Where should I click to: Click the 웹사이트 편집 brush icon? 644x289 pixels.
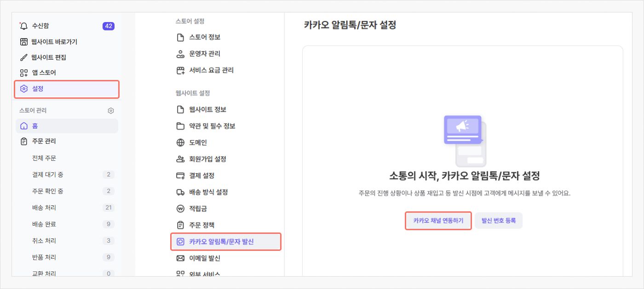24,57
